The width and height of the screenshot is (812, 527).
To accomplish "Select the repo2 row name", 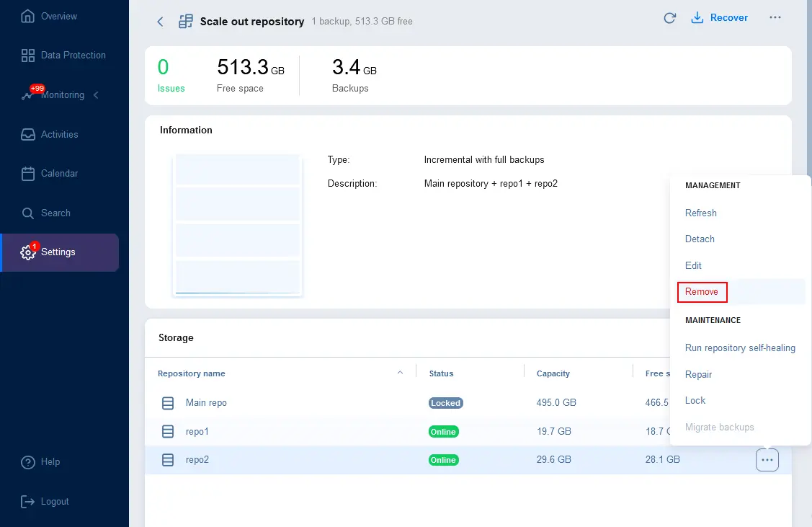I will point(197,460).
